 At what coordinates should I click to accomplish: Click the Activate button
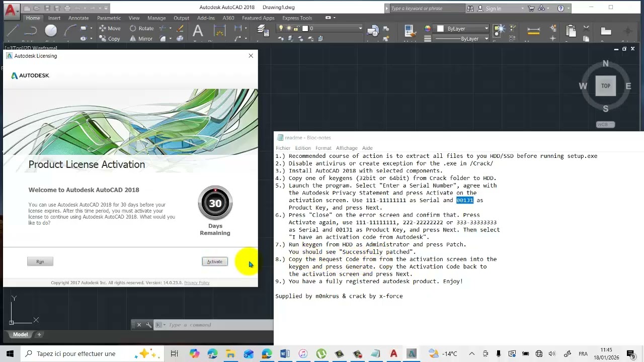215,261
